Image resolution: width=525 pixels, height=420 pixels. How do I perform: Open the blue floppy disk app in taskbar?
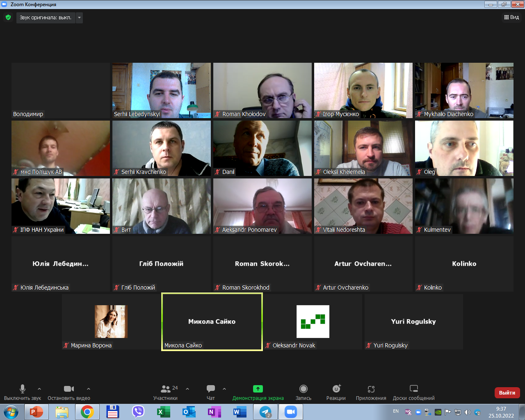(x=112, y=412)
